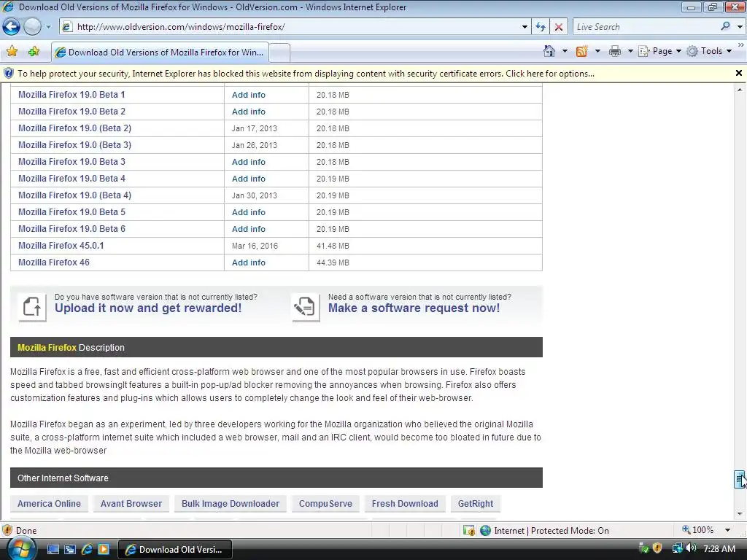Open the search provider dropdown arrow
This screenshot has width=747, height=560.
click(x=740, y=27)
